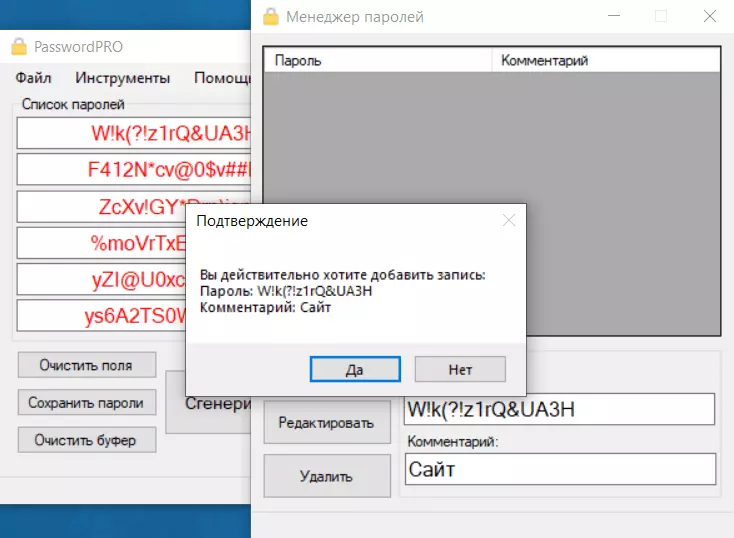Image resolution: width=734 pixels, height=538 pixels.
Task: Confirm adding the record with Да
Action: click(354, 369)
